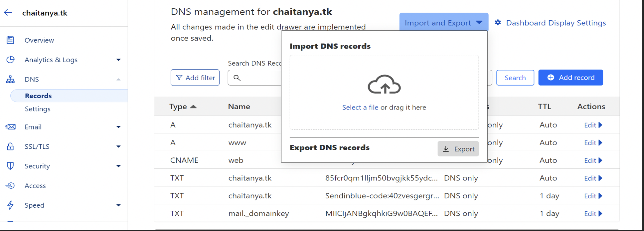Select the 85fcr0qm1lljm50bvgjkk55ydc content cell
Viewport: 644px width, 231px height.
(382, 178)
